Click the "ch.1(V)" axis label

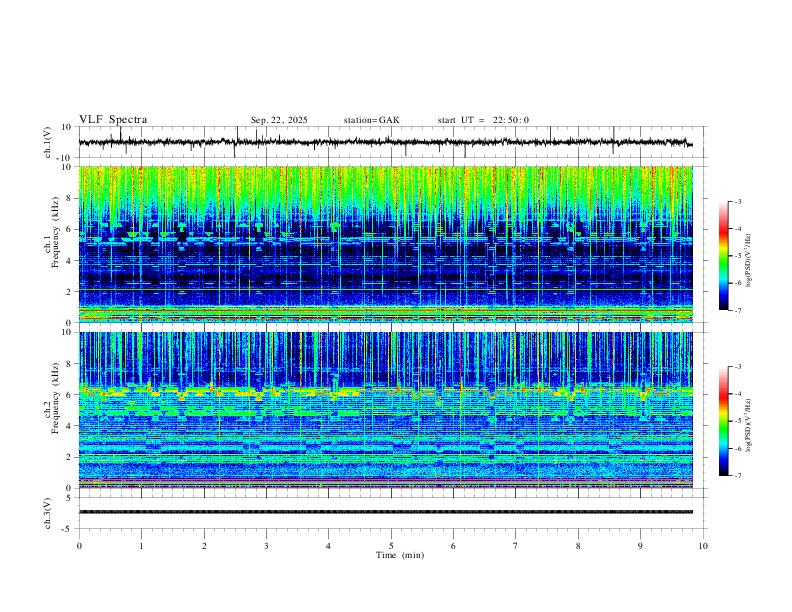coord(48,142)
